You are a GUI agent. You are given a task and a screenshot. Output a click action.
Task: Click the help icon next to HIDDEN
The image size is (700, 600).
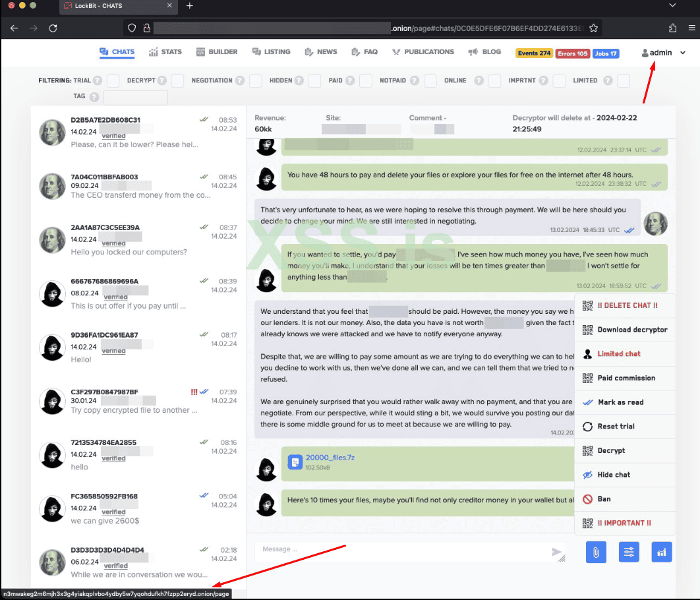pyautogui.click(x=299, y=80)
